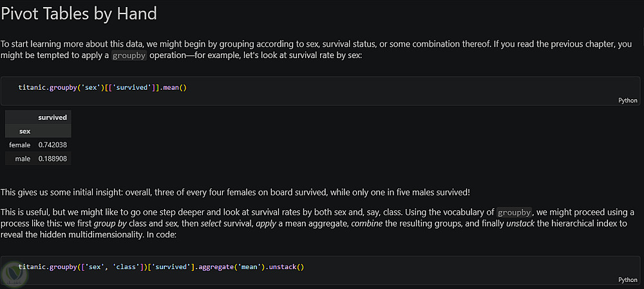Click the 'Pivot Tables by Hand' heading

point(79,12)
